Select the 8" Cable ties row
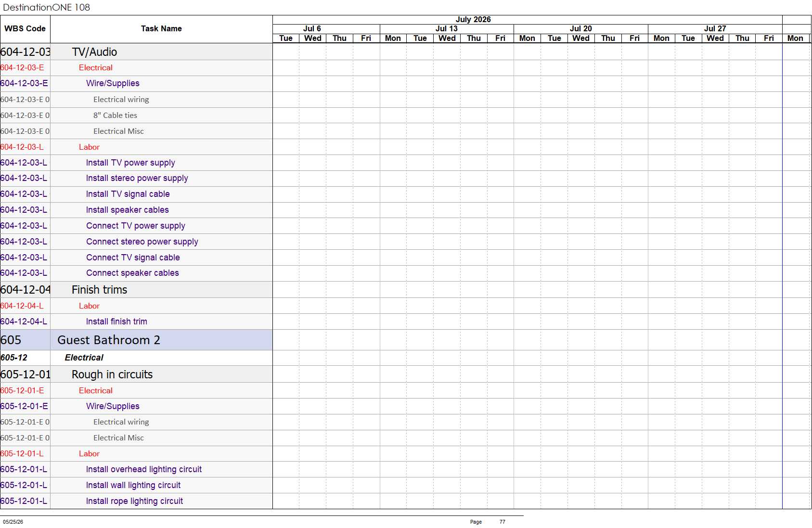 (x=136, y=116)
